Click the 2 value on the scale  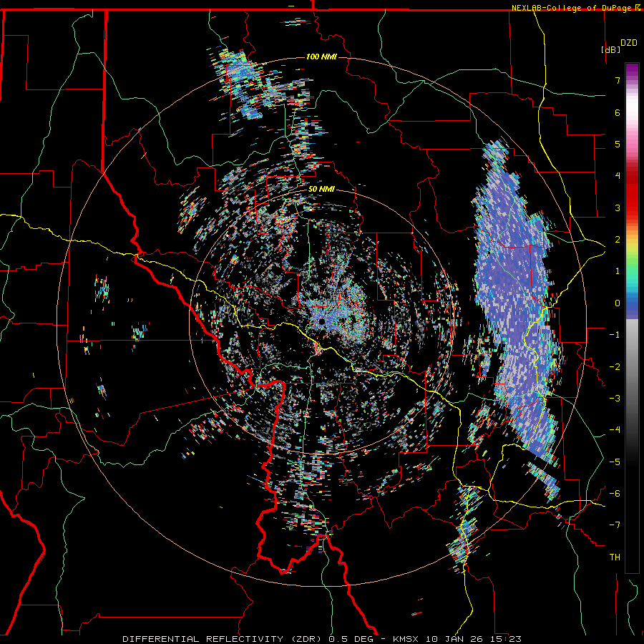click(x=618, y=240)
